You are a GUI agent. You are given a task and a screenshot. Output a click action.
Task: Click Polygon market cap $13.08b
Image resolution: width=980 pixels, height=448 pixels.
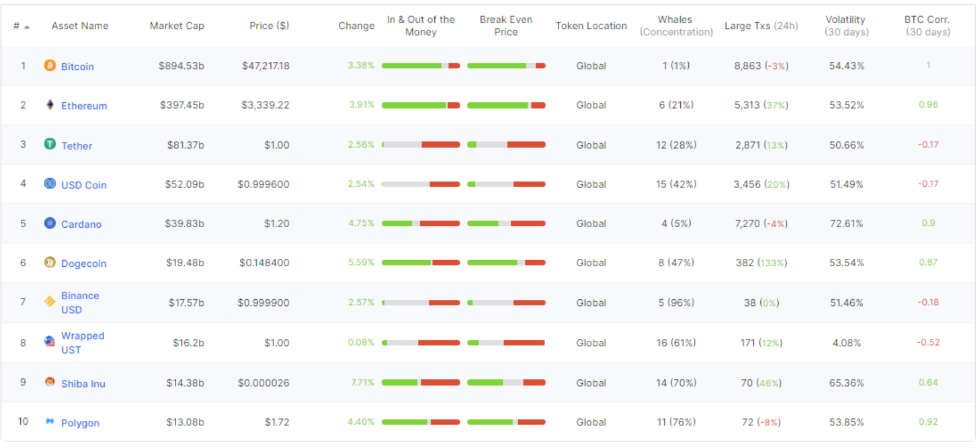[185, 422]
